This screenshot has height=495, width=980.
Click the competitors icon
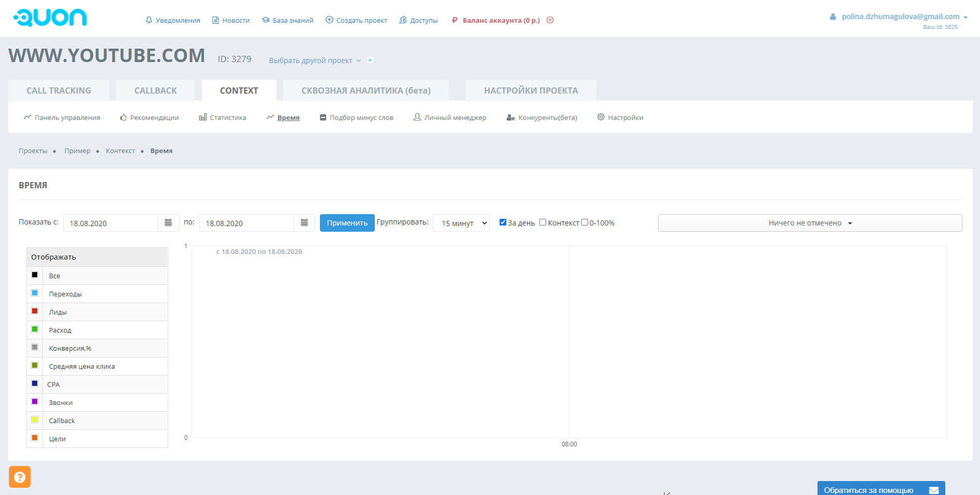click(x=510, y=117)
